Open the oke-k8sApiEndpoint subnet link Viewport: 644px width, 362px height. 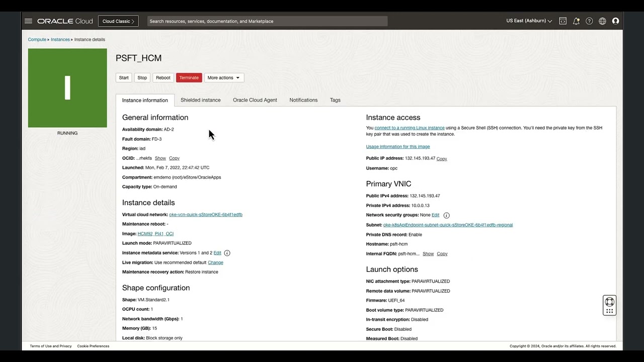pyautogui.click(x=448, y=225)
